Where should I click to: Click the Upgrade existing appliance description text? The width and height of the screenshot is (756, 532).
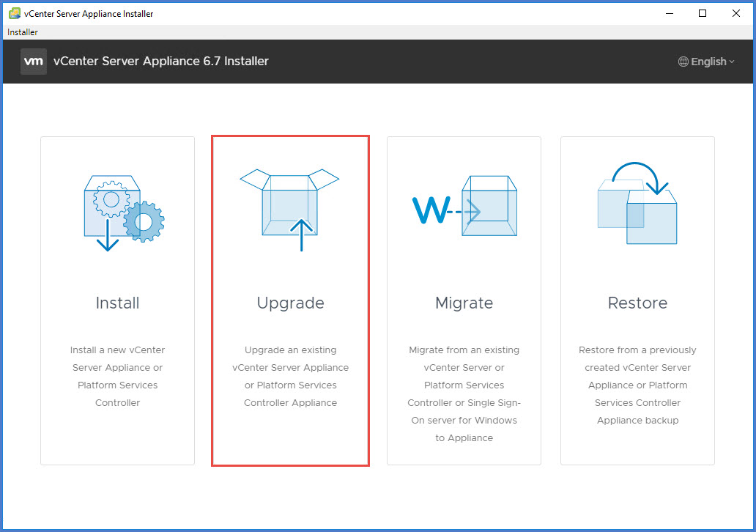(290, 377)
